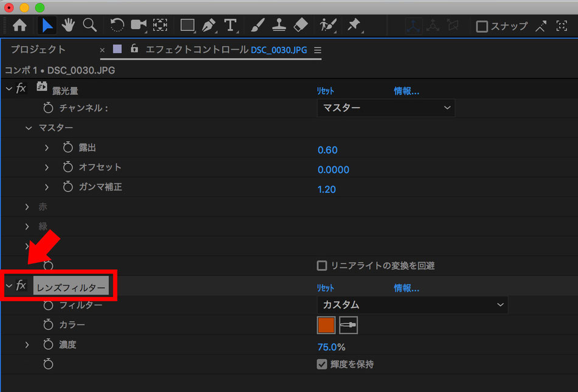Select the Camera tool
The width and height of the screenshot is (578, 392).
coord(139,26)
